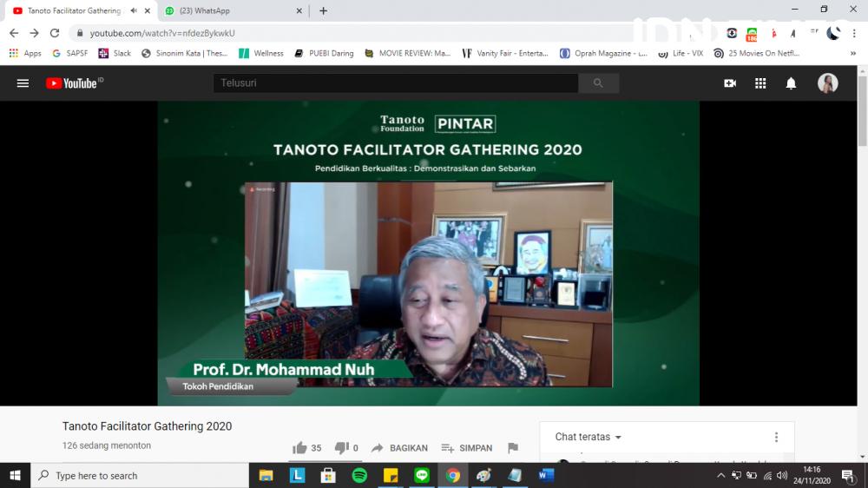The image size is (868, 488).
Task: Open the SAPSF bookmark
Action: 69,53
